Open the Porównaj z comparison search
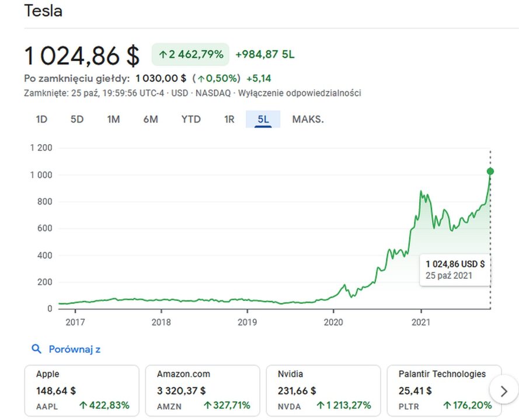519x420 pixels. tap(75, 349)
